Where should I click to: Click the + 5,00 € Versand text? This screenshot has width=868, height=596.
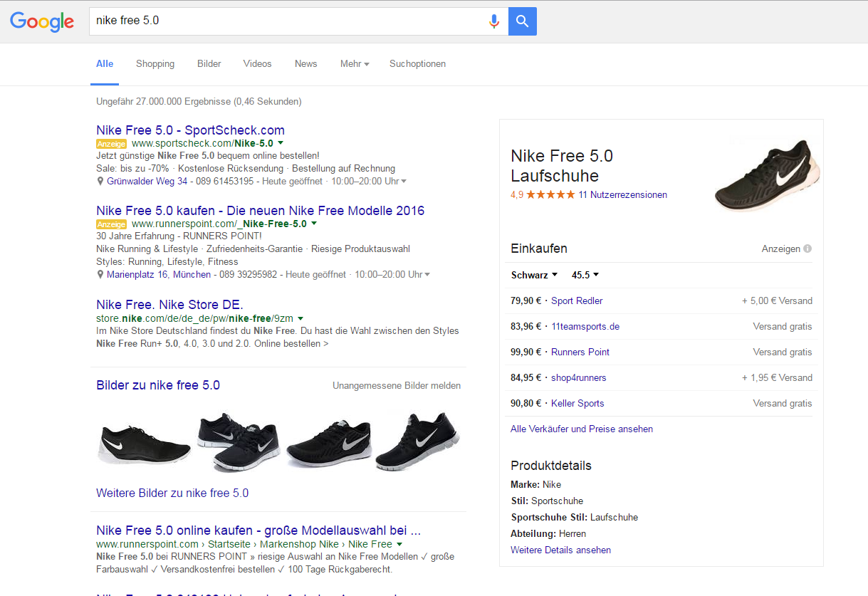click(777, 300)
